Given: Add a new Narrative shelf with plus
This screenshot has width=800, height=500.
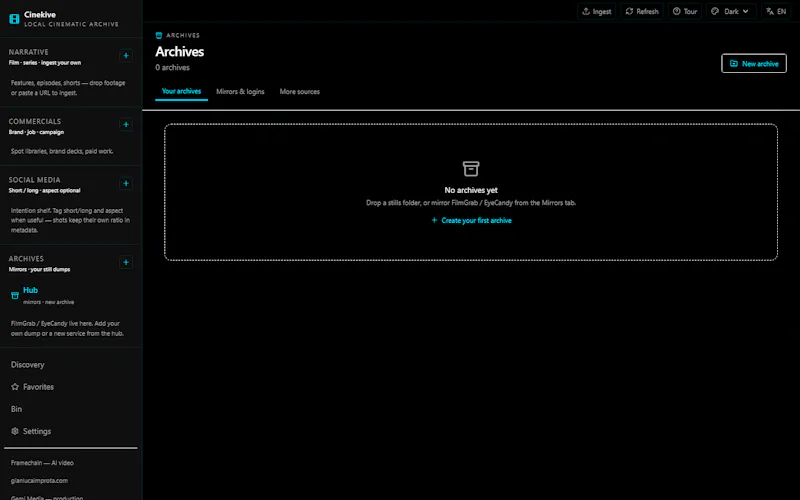Looking at the screenshot, I should tap(126, 56).
